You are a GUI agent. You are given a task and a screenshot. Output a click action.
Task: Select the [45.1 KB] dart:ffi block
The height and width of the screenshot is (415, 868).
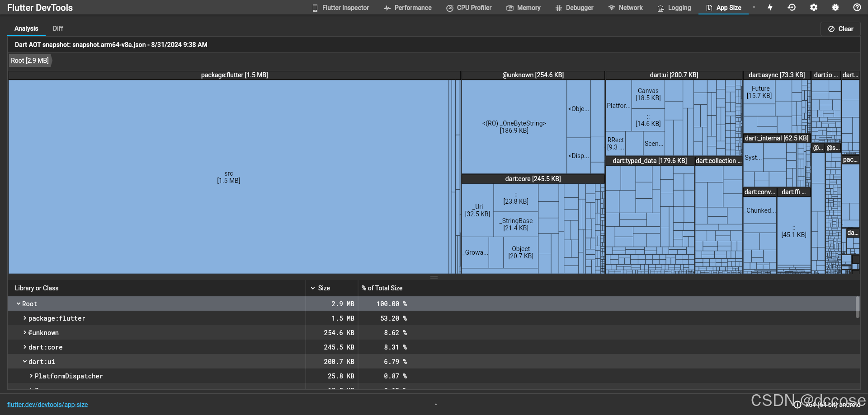(793, 231)
